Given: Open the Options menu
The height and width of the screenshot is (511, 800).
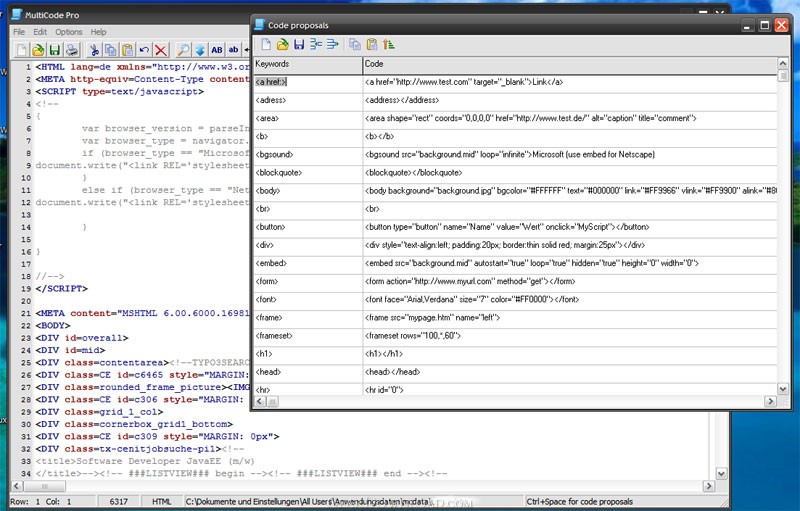Looking at the screenshot, I should [68, 32].
